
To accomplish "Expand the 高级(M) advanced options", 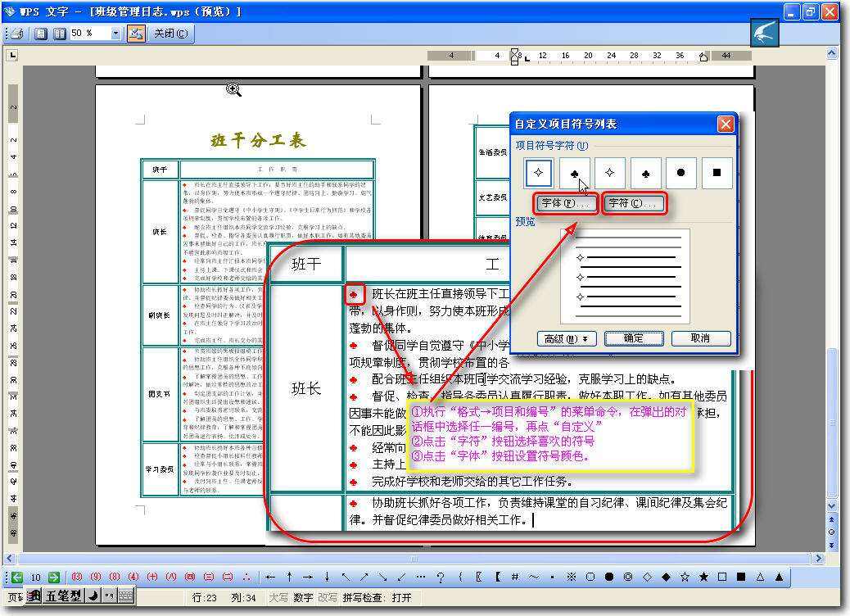I will 567,338.
